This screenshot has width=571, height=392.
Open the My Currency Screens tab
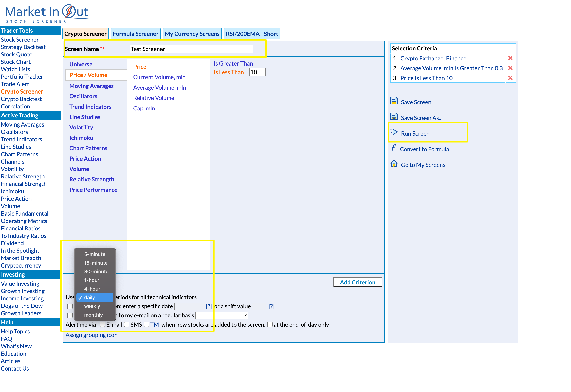(192, 34)
